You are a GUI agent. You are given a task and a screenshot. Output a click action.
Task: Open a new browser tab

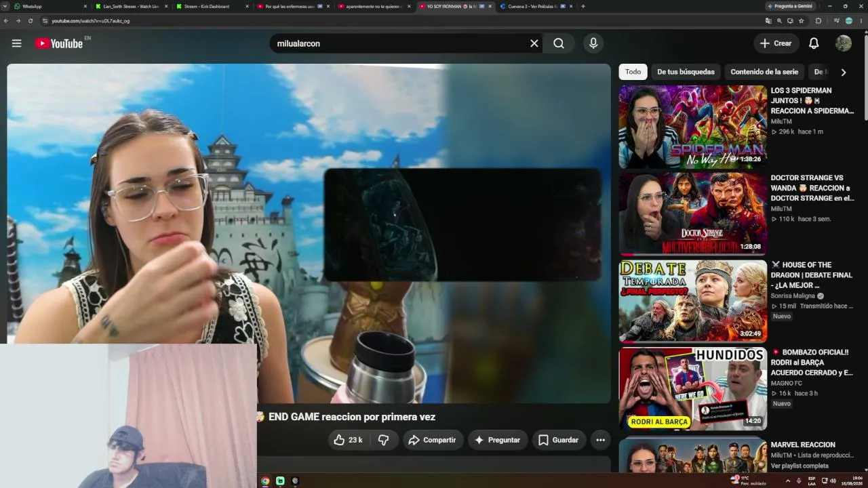tap(583, 6)
